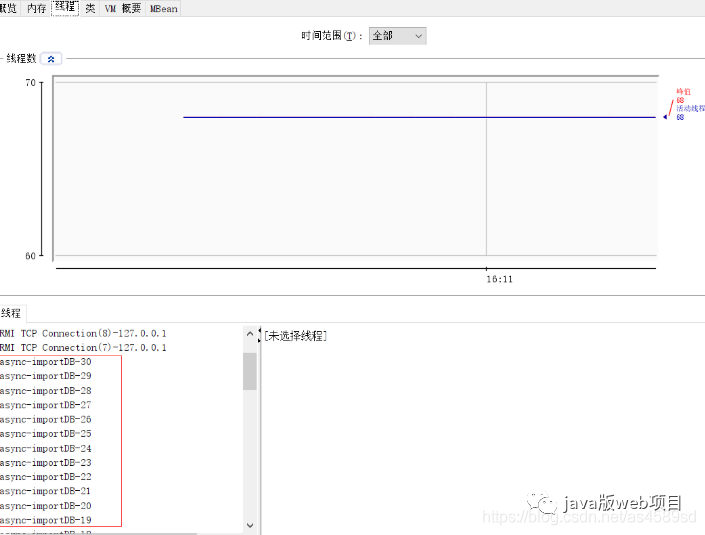Screen dimensions: 705x535
Task: Switch to the 内存 tab
Action: pyautogui.click(x=36, y=8)
